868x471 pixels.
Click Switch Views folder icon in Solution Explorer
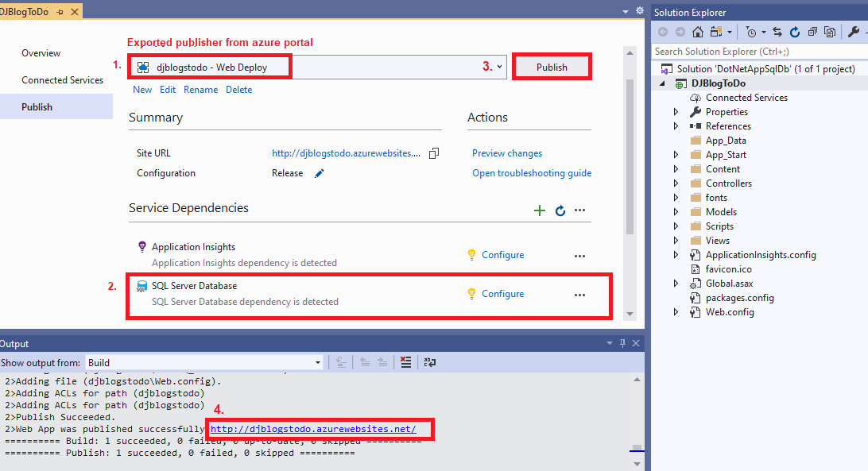[x=715, y=32]
